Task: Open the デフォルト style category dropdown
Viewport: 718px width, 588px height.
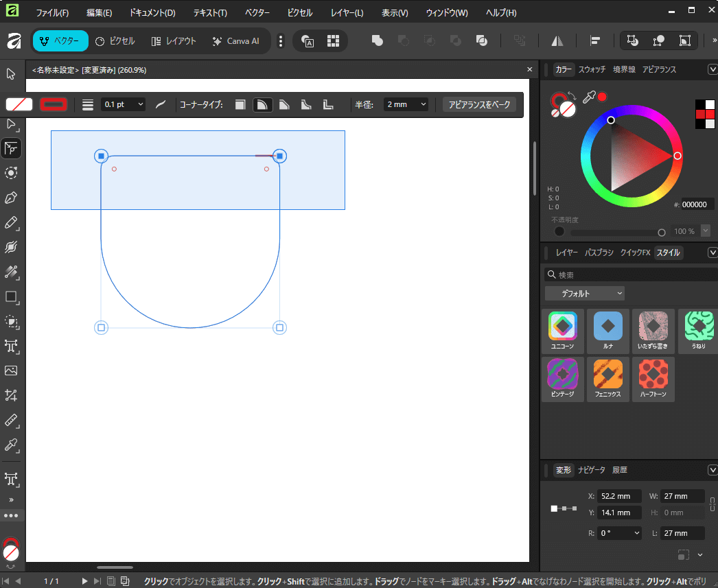Action: pos(584,294)
